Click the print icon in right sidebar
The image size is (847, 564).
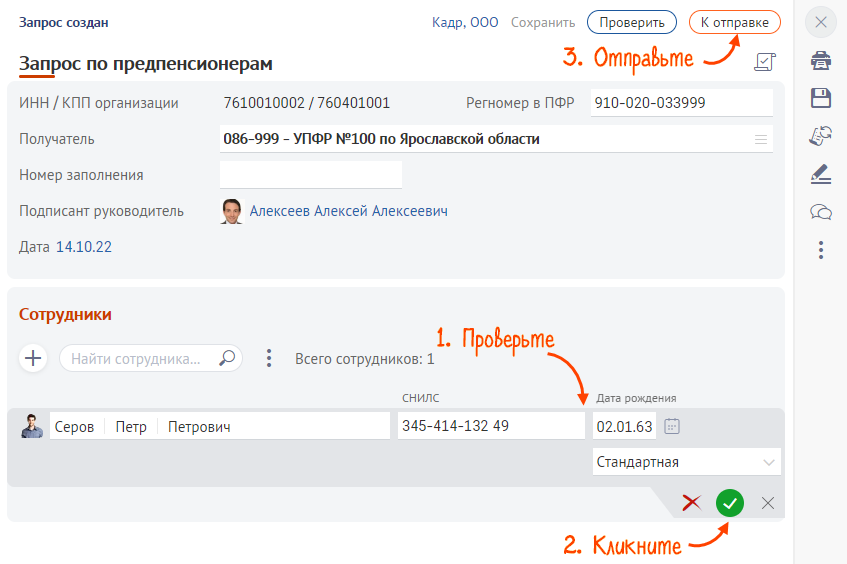pyautogui.click(x=820, y=60)
